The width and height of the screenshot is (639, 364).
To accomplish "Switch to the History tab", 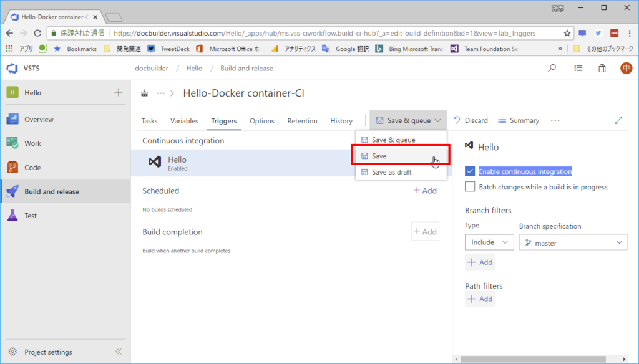I will coord(341,121).
